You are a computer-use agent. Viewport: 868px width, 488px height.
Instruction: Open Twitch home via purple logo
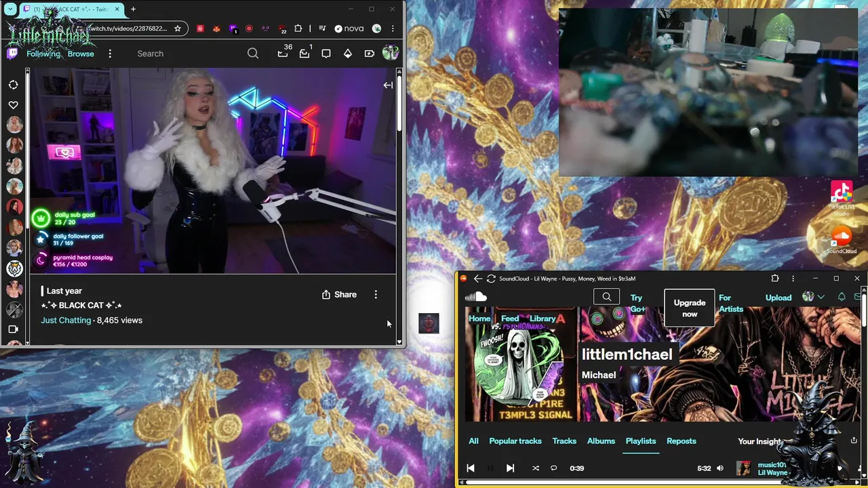click(12, 54)
